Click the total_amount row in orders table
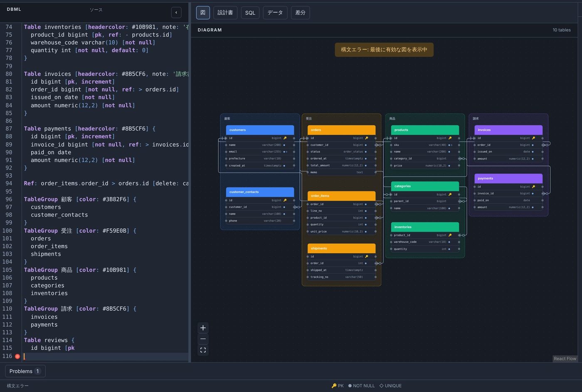This screenshot has width=582, height=392. (341, 165)
